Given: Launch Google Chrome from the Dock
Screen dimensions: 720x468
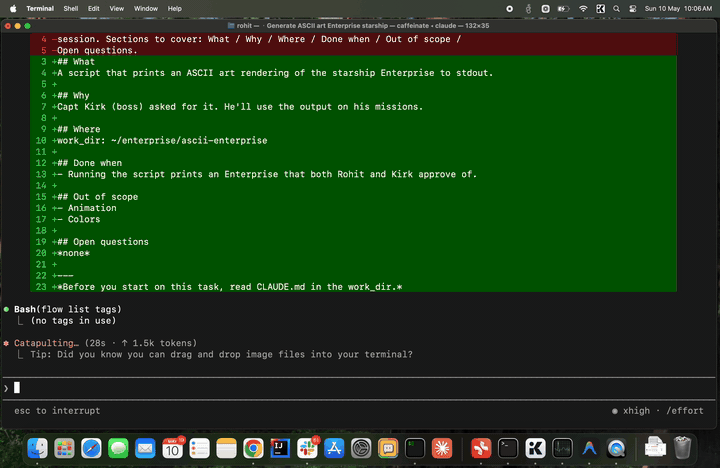Looking at the screenshot, I should coord(253,448).
